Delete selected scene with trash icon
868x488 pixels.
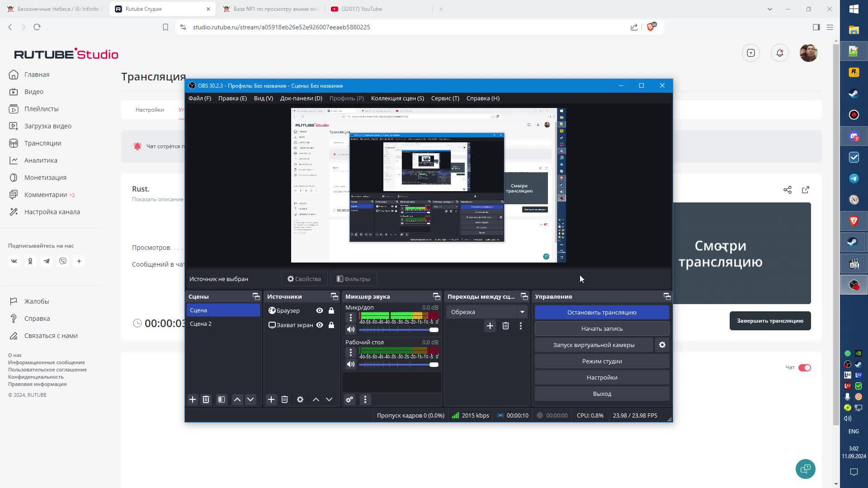click(206, 399)
